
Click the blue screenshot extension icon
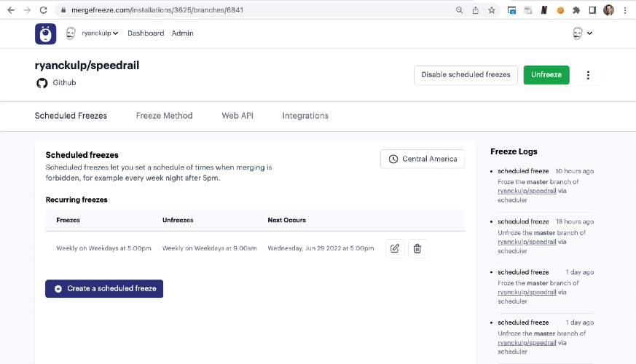[511, 10]
